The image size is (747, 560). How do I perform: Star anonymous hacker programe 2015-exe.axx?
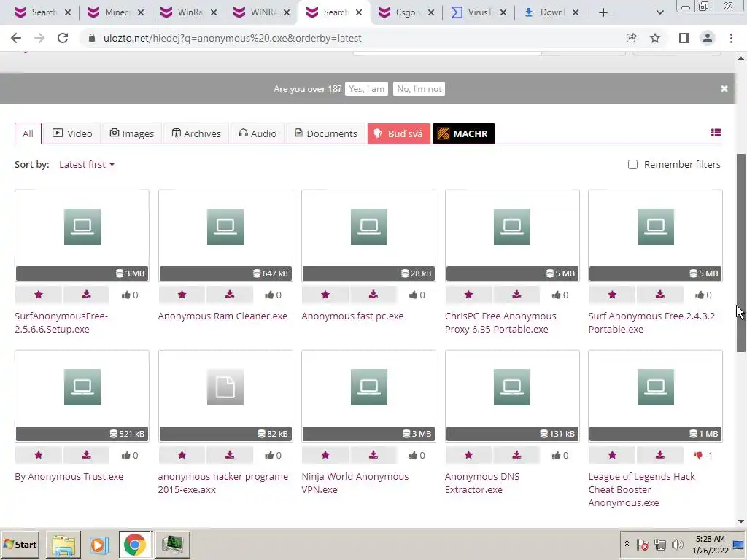[182, 455]
